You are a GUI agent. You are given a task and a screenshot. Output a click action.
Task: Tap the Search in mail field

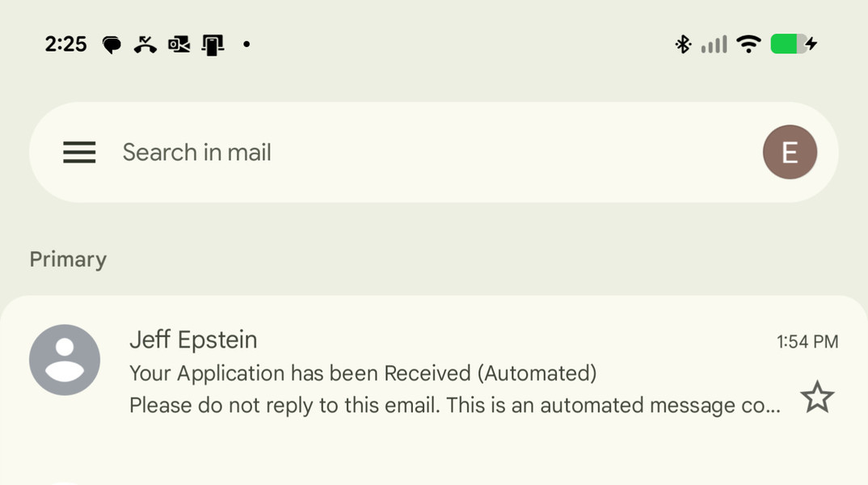[x=404, y=152]
